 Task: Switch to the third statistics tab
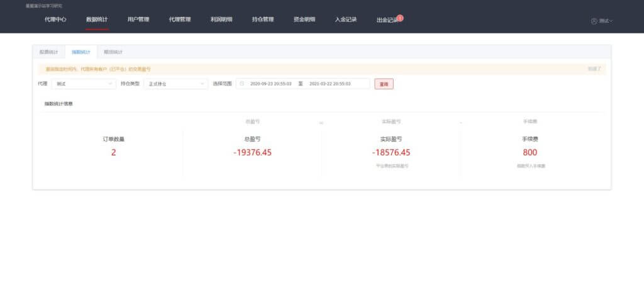point(113,52)
